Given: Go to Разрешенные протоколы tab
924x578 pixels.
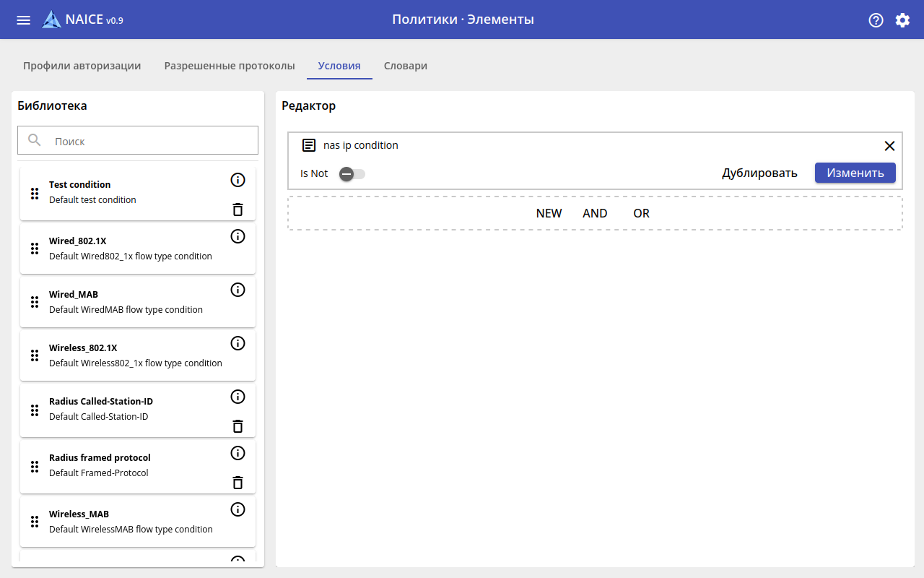Looking at the screenshot, I should coord(230,66).
